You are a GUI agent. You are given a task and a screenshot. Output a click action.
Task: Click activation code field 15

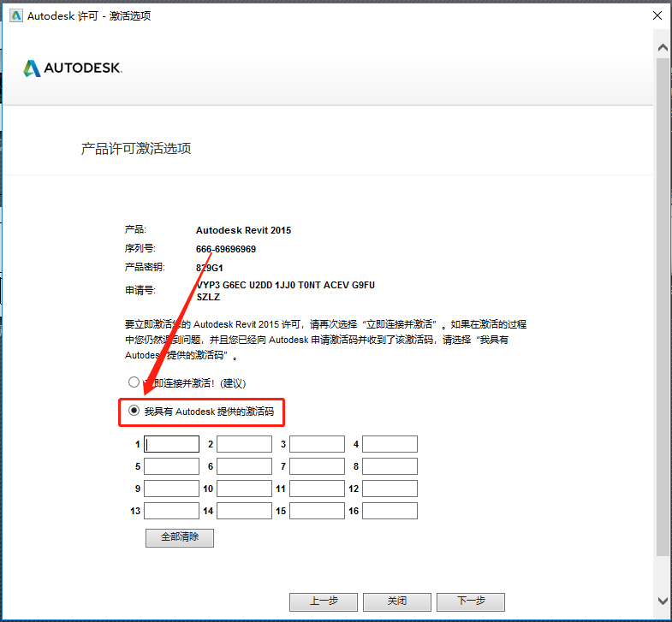pos(317,511)
